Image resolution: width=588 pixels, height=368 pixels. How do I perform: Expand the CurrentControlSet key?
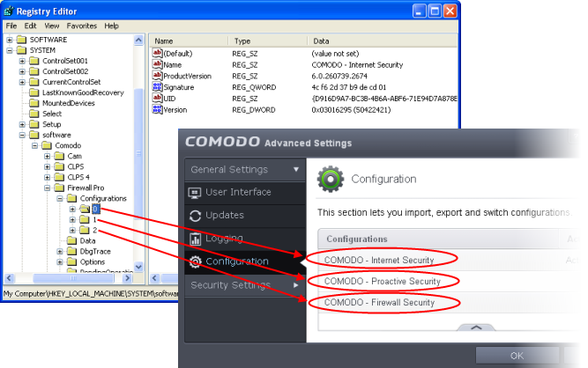click(x=22, y=82)
